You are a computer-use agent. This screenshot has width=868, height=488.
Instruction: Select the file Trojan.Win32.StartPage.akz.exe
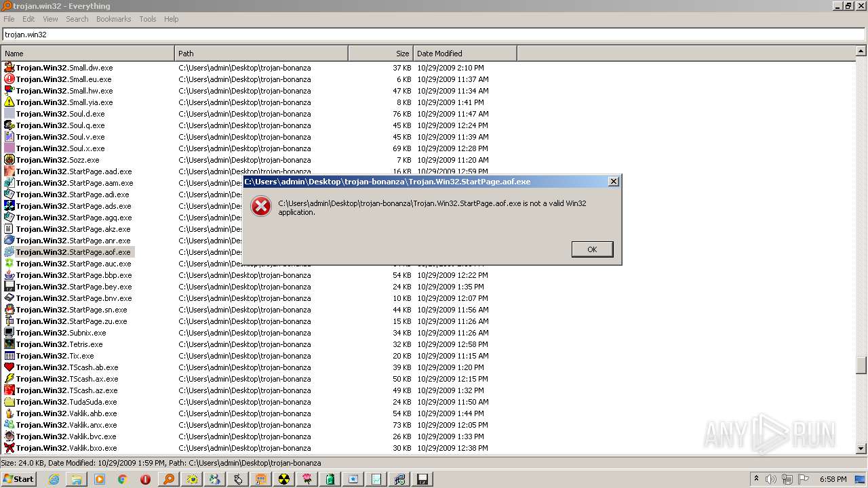point(73,229)
